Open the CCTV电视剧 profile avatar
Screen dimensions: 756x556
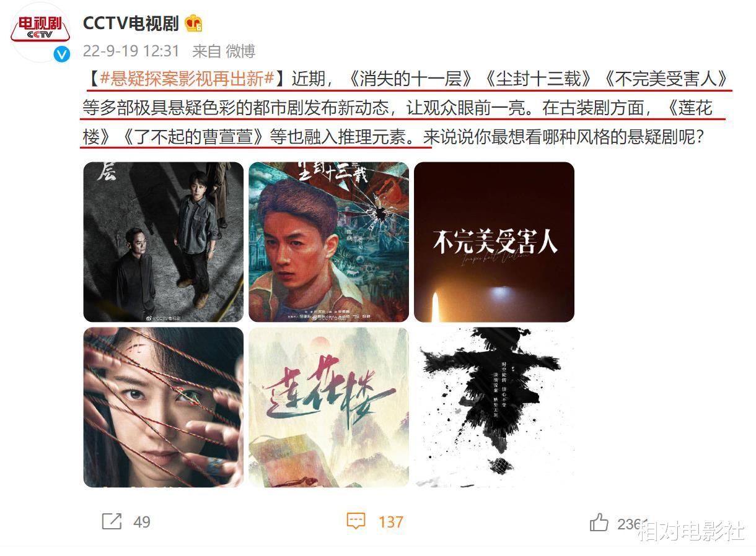(x=40, y=31)
